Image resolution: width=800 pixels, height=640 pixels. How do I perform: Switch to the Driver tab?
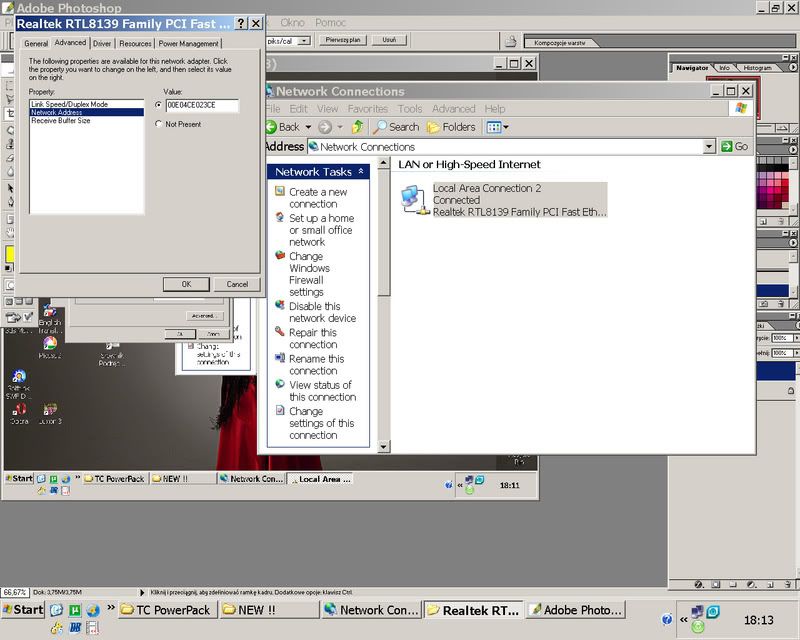pyautogui.click(x=102, y=44)
